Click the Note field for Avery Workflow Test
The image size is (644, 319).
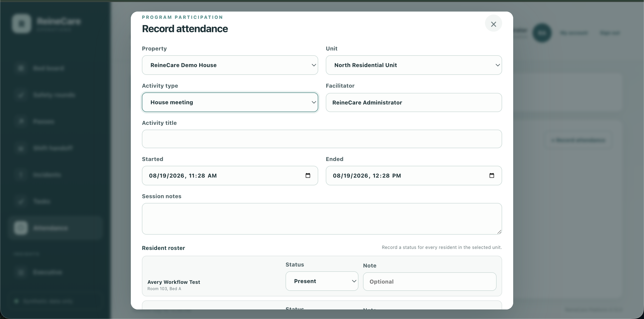(430, 282)
